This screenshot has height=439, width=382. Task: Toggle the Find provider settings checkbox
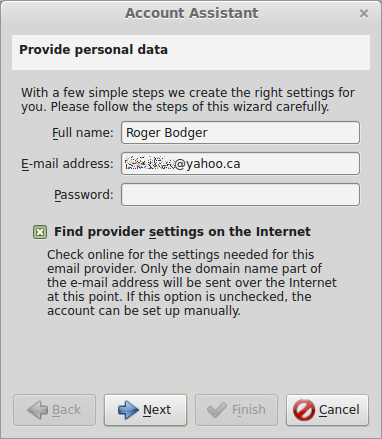pos(40,232)
